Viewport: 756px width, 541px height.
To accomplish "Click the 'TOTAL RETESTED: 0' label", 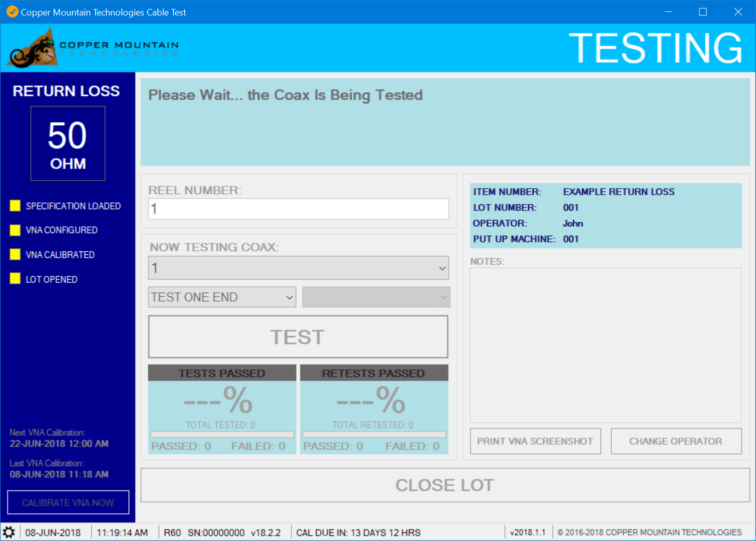I will click(x=373, y=425).
